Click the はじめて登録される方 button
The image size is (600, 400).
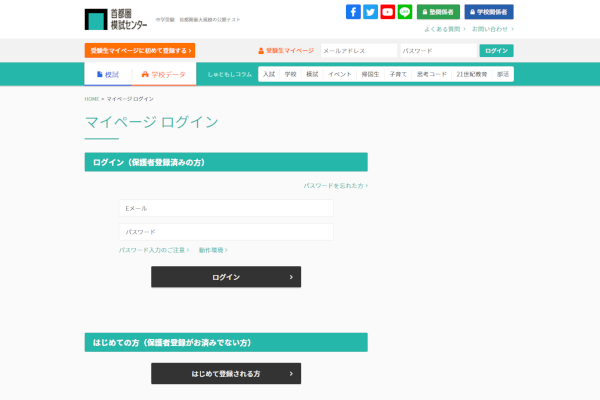(226, 373)
